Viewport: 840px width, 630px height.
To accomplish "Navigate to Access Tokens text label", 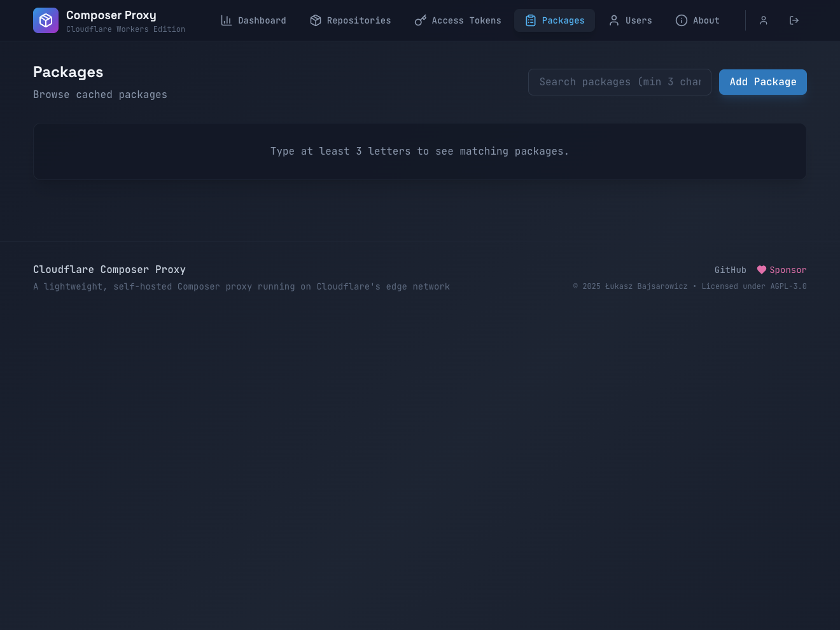I will 466,20.
